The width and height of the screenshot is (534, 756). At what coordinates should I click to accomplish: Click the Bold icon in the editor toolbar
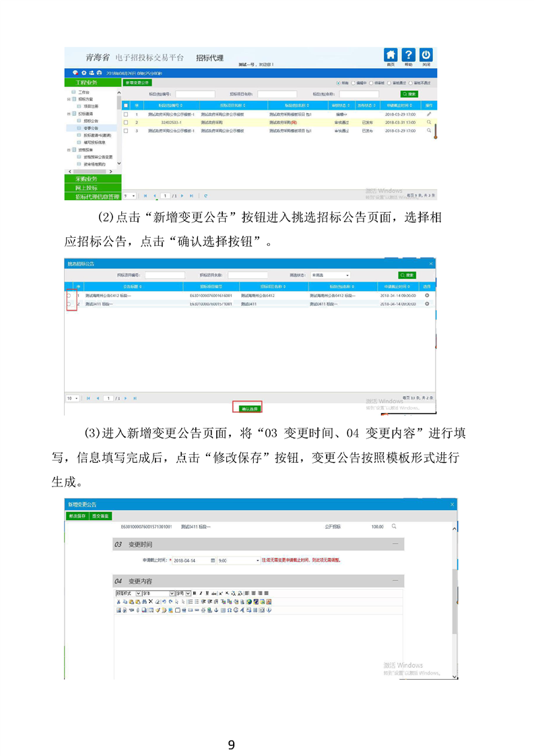pyautogui.click(x=195, y=593)
